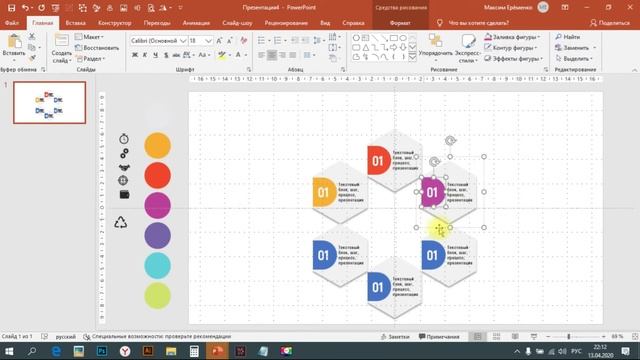Click the bulleted list icon
640x360 pixels.
point(262,40)
